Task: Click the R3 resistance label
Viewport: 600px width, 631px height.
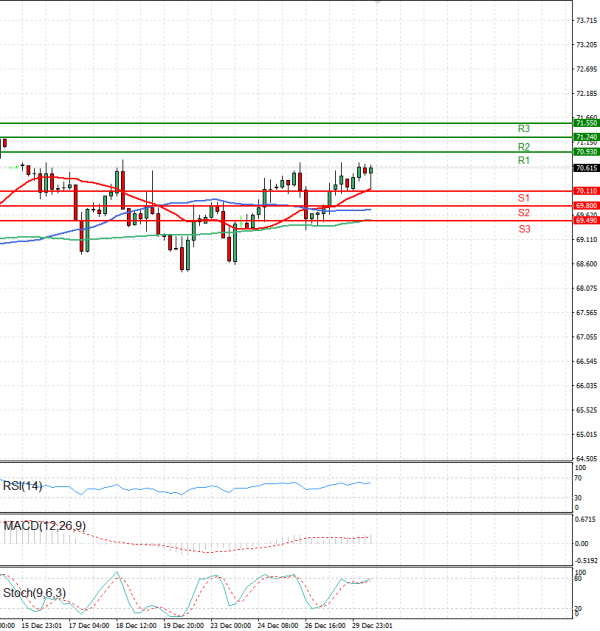Action: (x=524, y=129)
